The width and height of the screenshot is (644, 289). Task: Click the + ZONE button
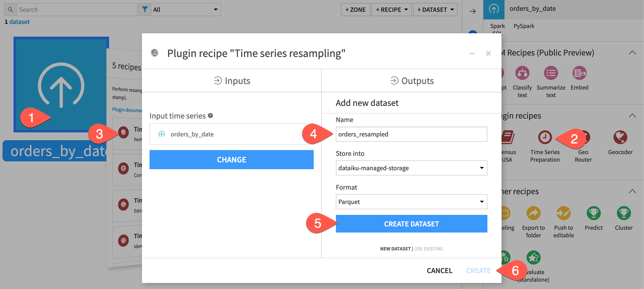click(x=355, y=10)
